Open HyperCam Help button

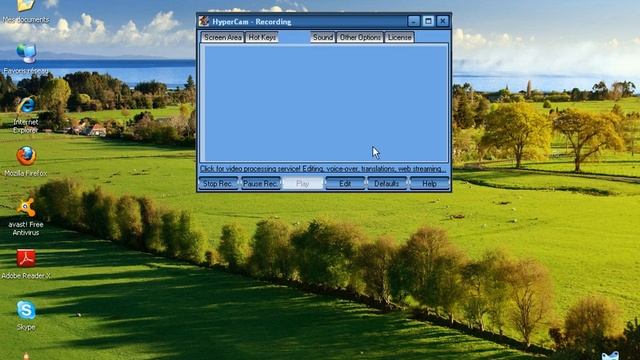(429, 184)
